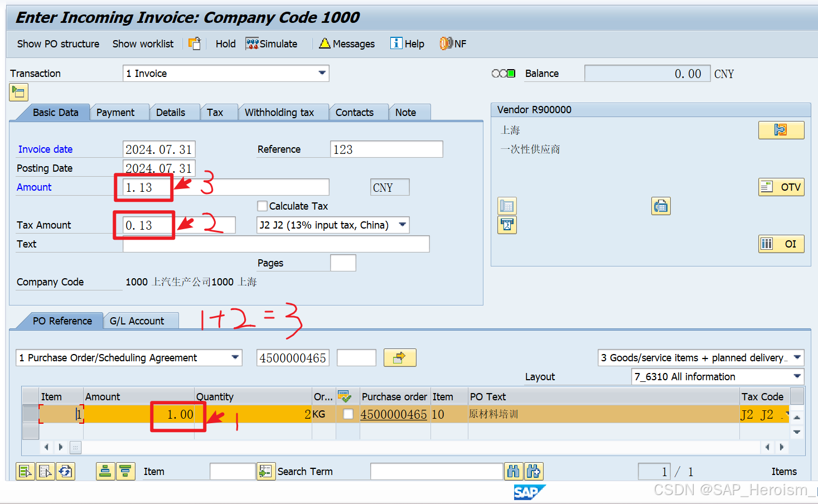Click purchase order number field 4500000465
The width and height of the screenshot is (818, 504).
293,357
